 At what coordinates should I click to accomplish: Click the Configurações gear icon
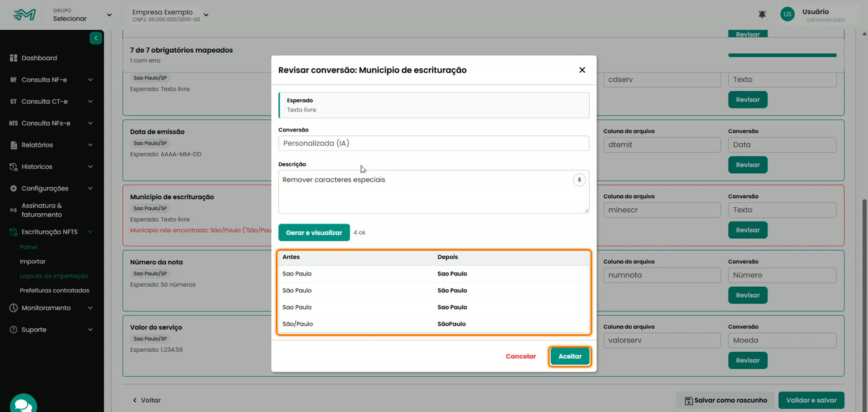[14, 189]
